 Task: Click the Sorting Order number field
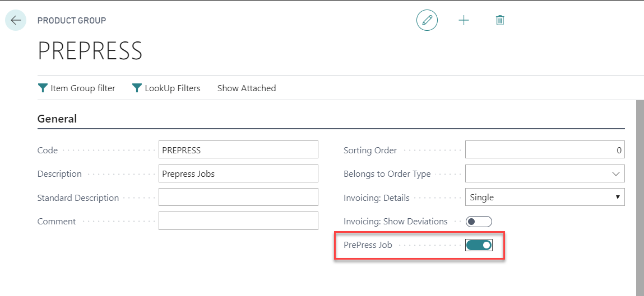click(544, 150)
